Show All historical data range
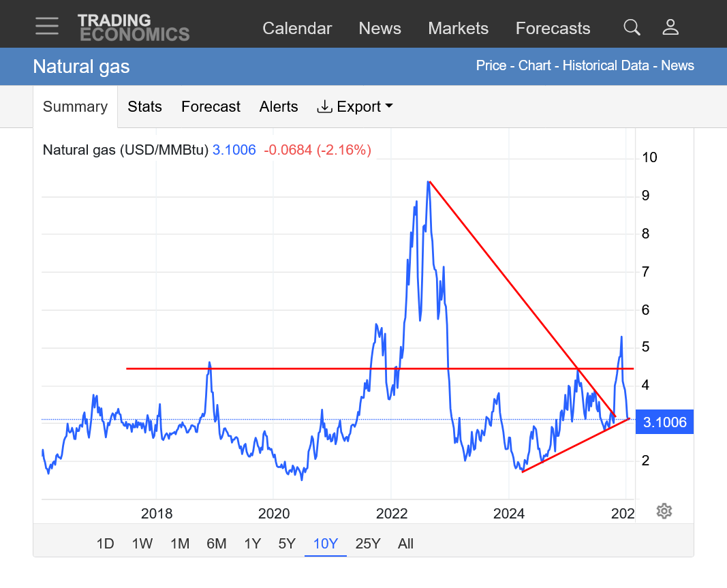Image resolution: width=727 pixels, height=588 pixels. coord(405,544)
